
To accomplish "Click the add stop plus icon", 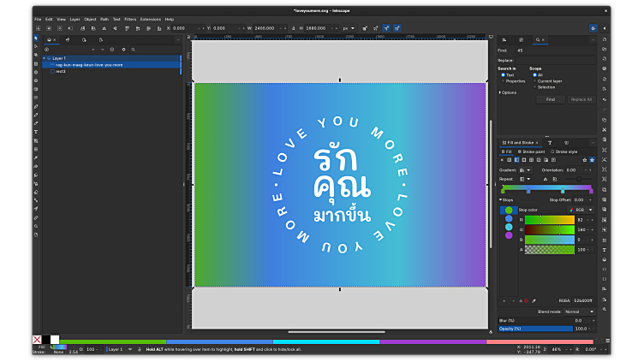I will (504, 301).
